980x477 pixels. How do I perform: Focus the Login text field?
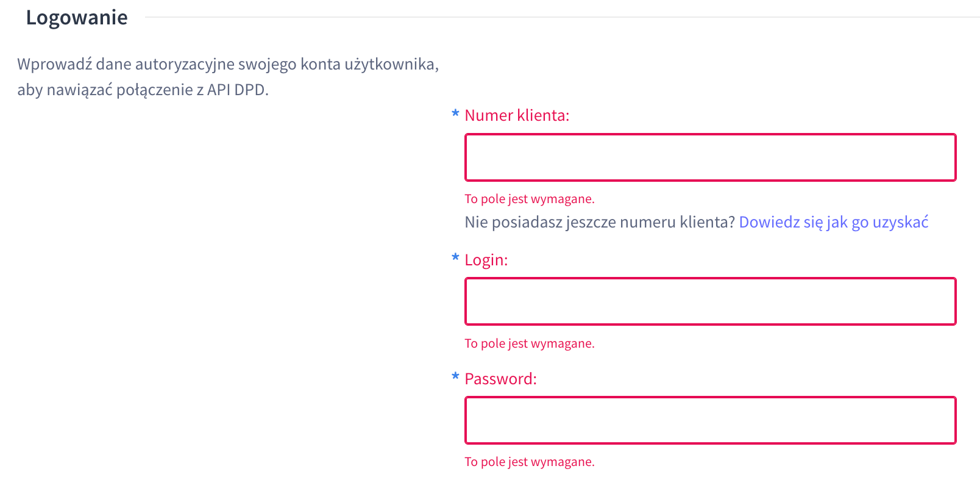(x=710, y=301)
